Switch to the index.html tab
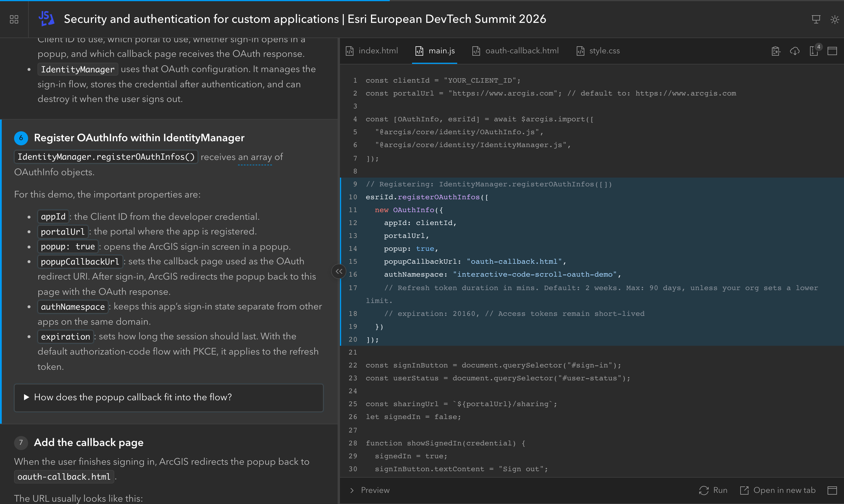Viewport: 844px width, 504px height. click(x=372, y=51)
